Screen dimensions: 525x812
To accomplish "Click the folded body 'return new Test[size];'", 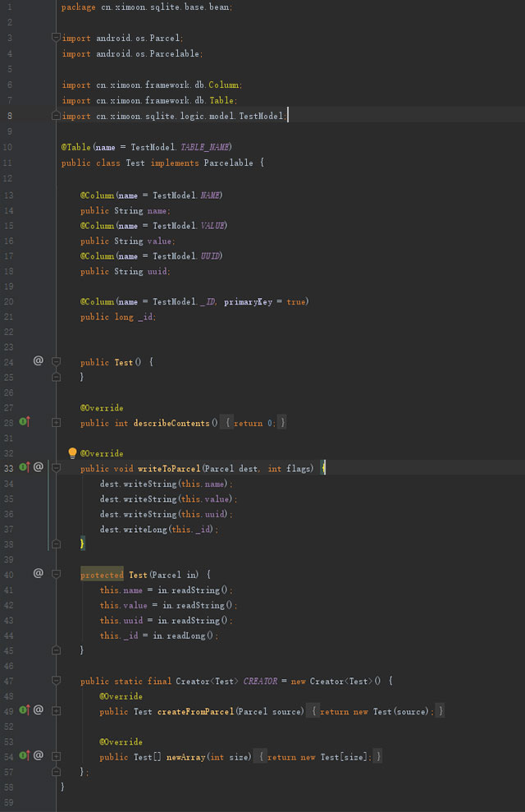I will click(x=319, y=757).
